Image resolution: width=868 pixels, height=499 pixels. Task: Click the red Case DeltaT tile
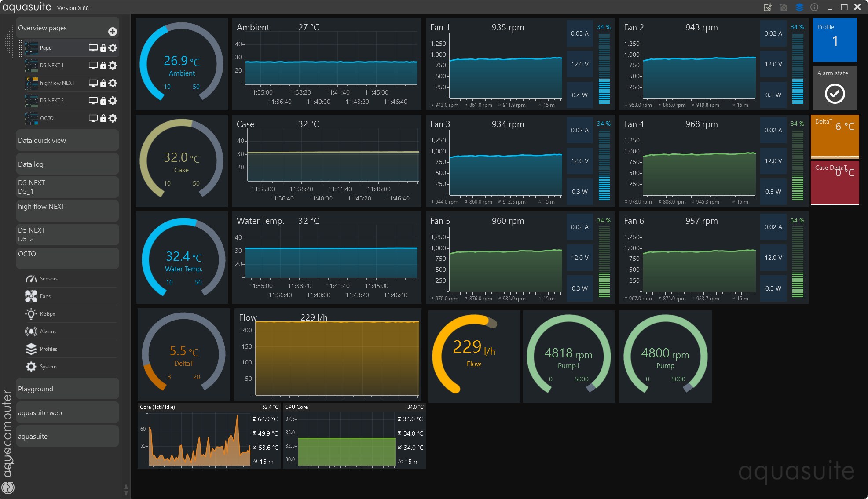click(835, 183)
